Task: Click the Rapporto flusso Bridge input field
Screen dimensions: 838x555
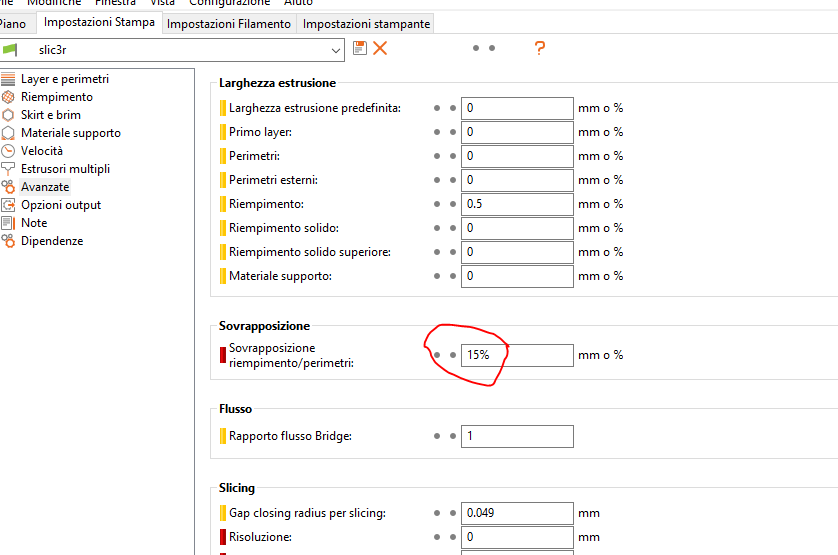Action: click(x=516, y=436)
